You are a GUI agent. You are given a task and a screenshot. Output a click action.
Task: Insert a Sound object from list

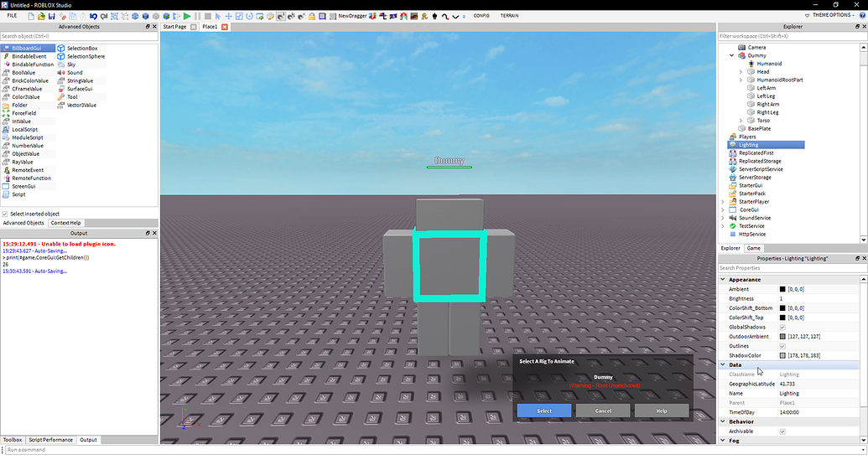[x=75, y=72]
